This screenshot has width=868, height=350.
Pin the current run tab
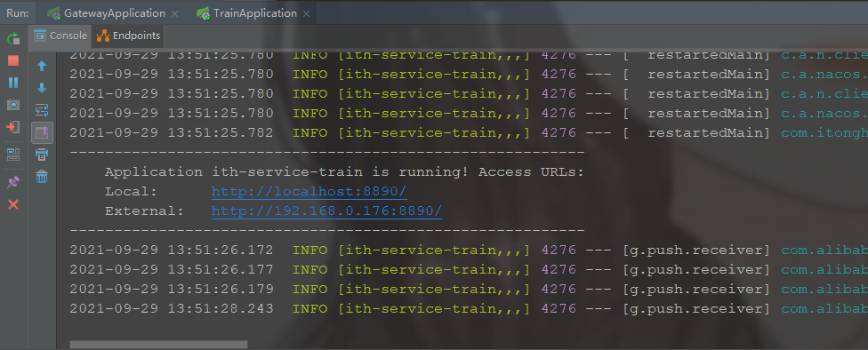coord(13,182)
